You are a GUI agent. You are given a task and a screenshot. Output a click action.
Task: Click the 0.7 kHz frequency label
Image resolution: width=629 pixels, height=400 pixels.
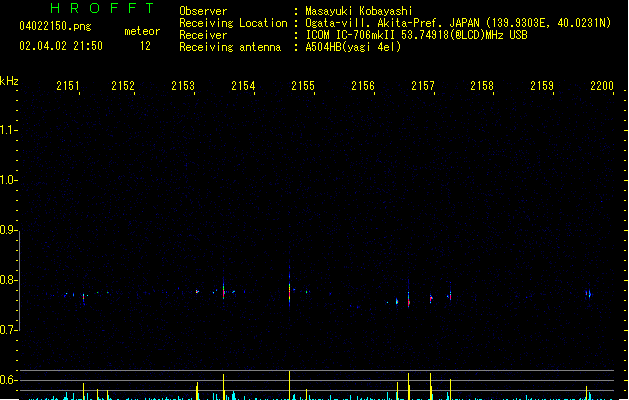pyautogui.click(x=7, y=330)
